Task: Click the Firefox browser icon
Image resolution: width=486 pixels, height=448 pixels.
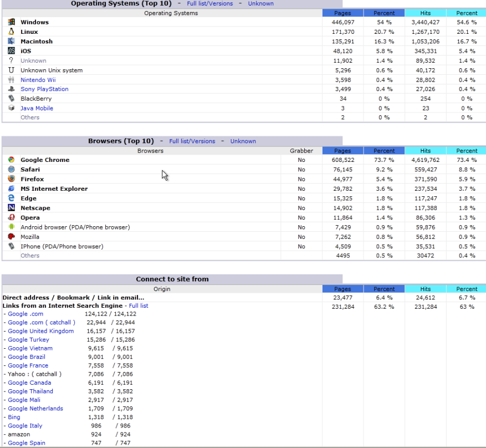Action: (11, 179)
